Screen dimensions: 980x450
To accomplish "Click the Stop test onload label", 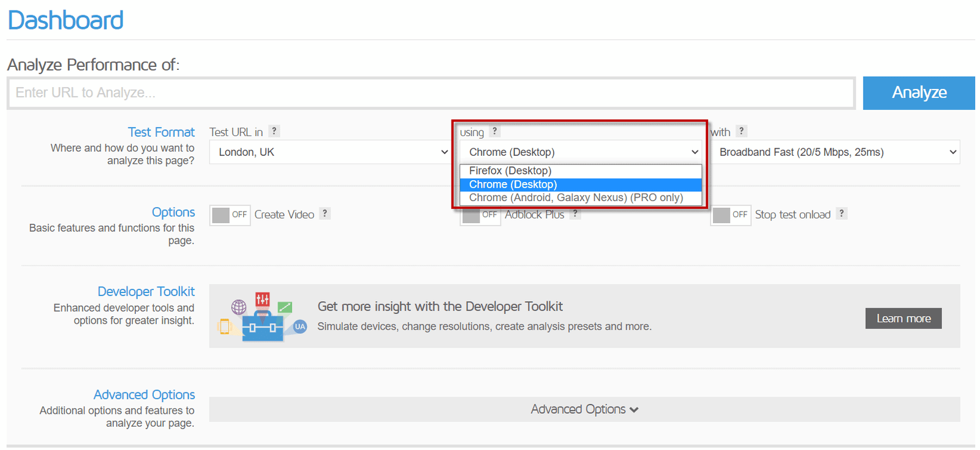I will tap(793, 215).
